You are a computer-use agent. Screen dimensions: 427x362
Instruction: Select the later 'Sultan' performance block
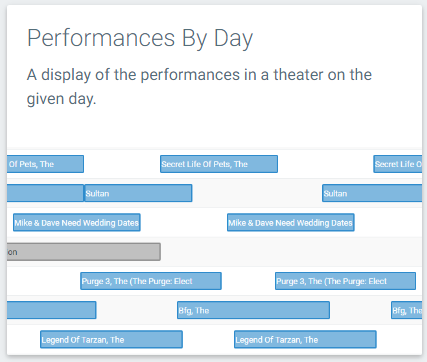372,193
